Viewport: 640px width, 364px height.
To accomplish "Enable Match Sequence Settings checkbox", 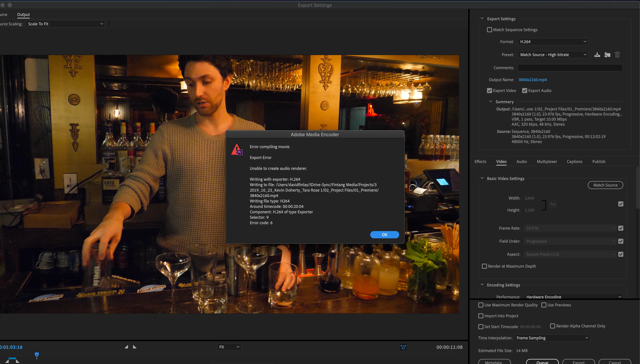I will click(x=489, y=30).
